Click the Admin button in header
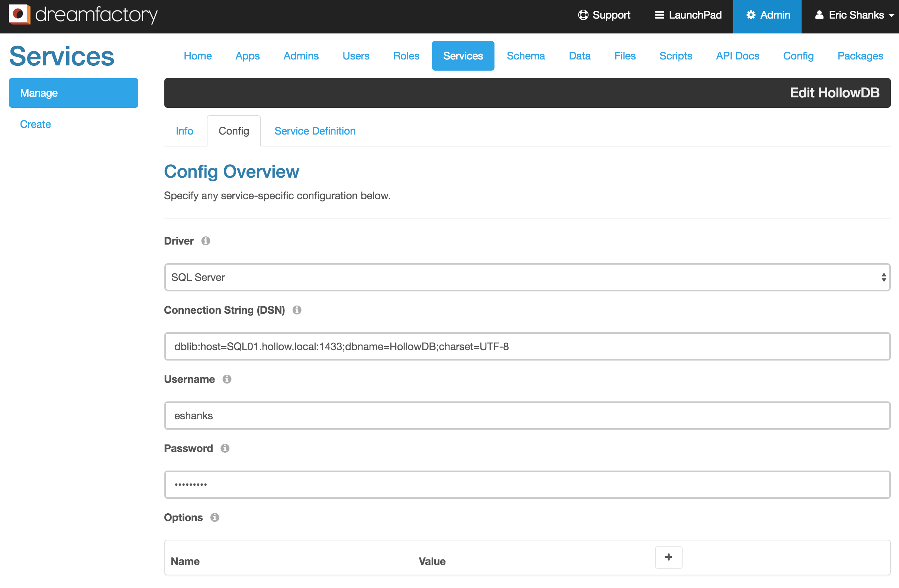 767,17
